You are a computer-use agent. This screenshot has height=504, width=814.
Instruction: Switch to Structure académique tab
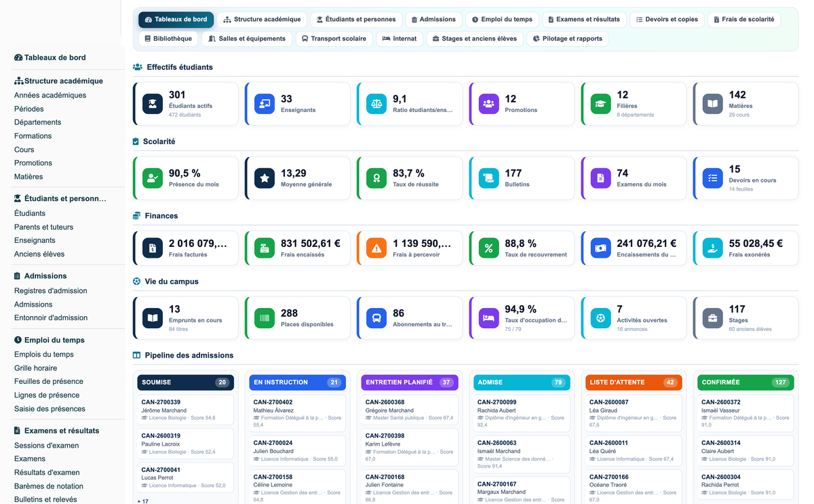[263, 20]
